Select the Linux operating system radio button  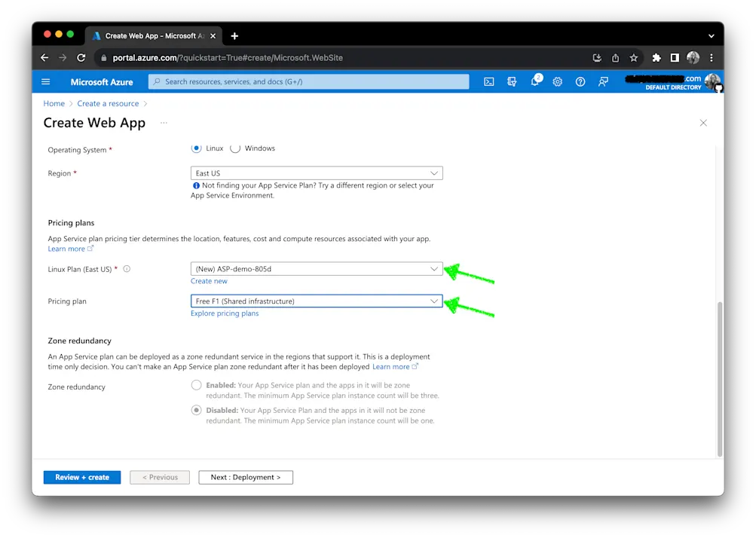pos(196,148)
